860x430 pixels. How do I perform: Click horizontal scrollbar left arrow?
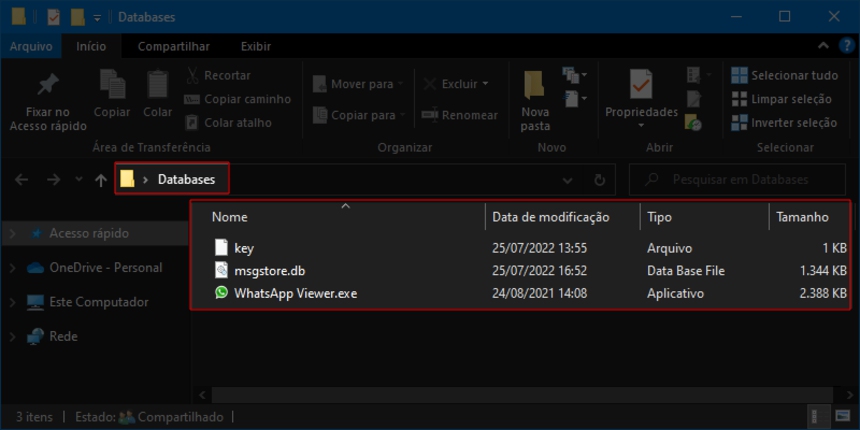[201, 394]
